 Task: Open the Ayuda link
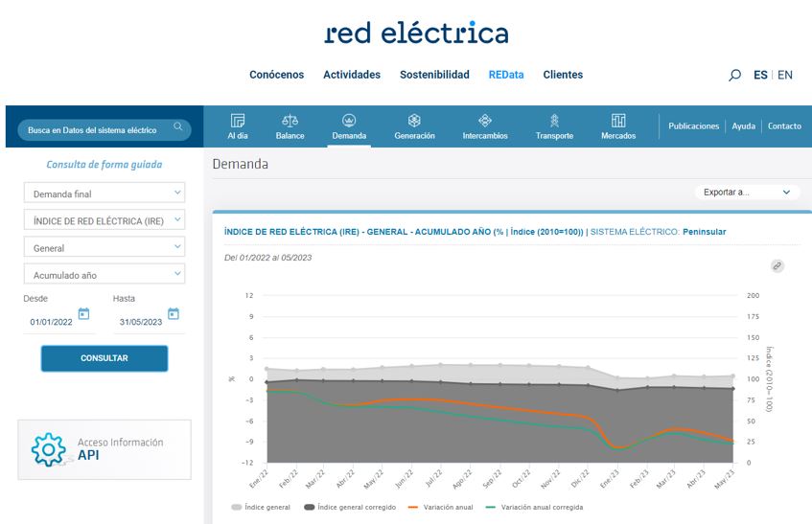pos(743,125)
